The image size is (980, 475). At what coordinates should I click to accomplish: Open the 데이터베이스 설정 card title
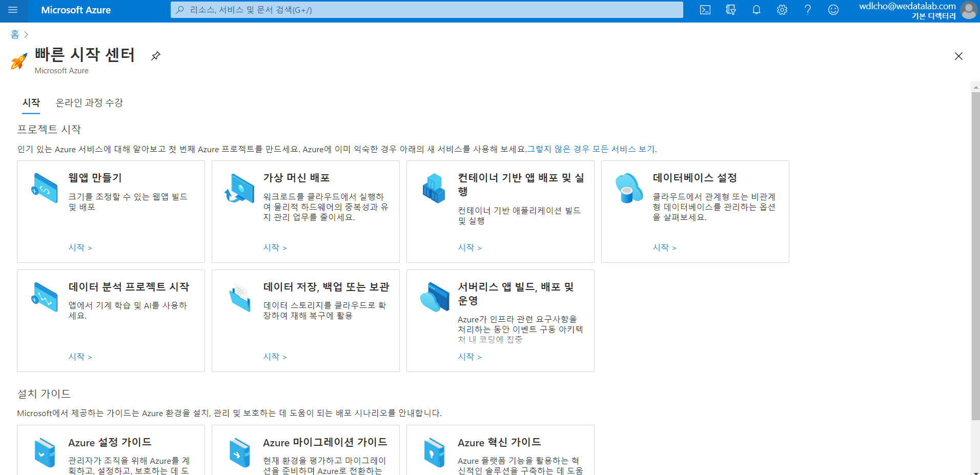[695, 178]
